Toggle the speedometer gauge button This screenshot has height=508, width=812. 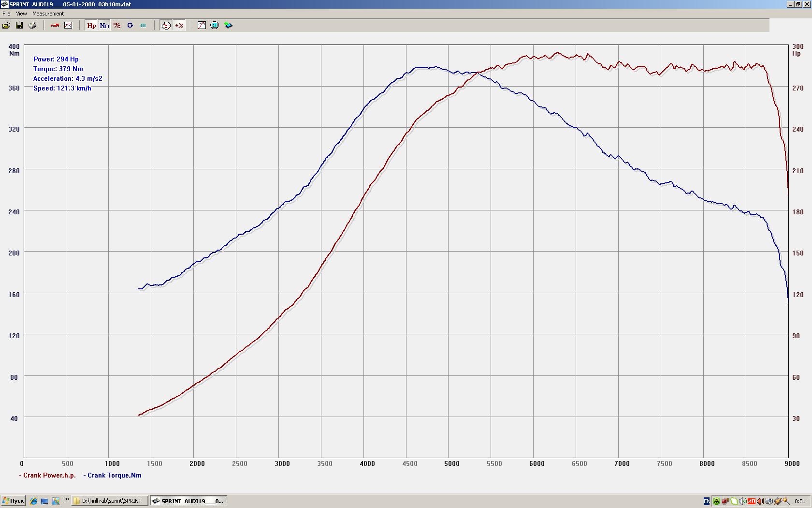[166, 25]
